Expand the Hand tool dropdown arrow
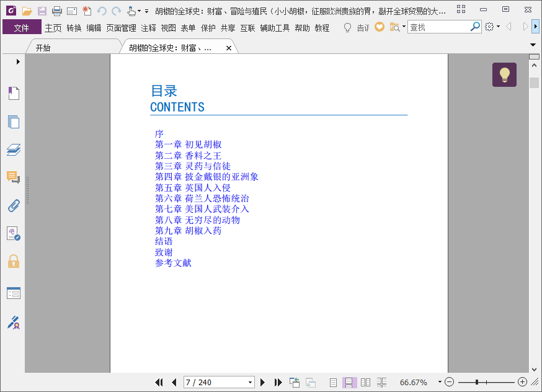 (x=140, y=11)
